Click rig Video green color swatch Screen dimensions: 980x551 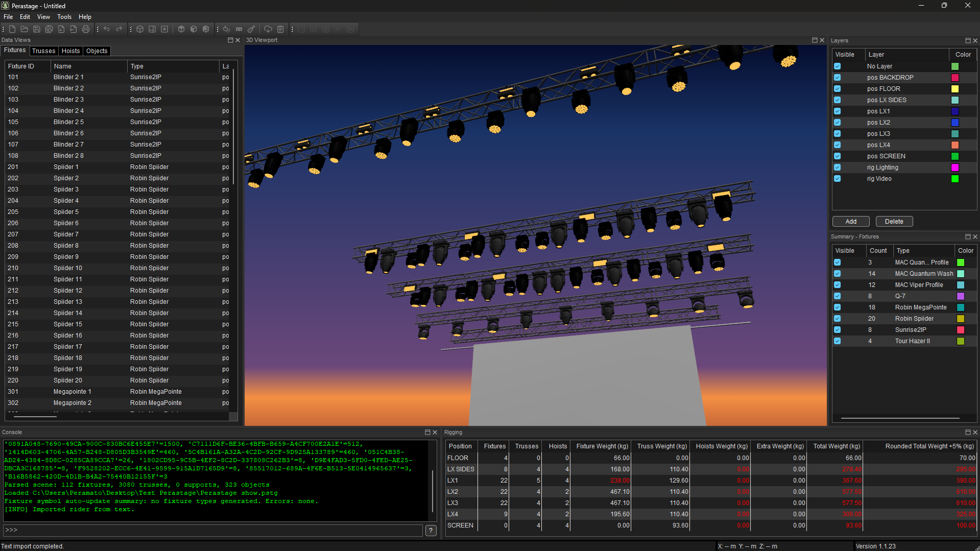point(955,179)
